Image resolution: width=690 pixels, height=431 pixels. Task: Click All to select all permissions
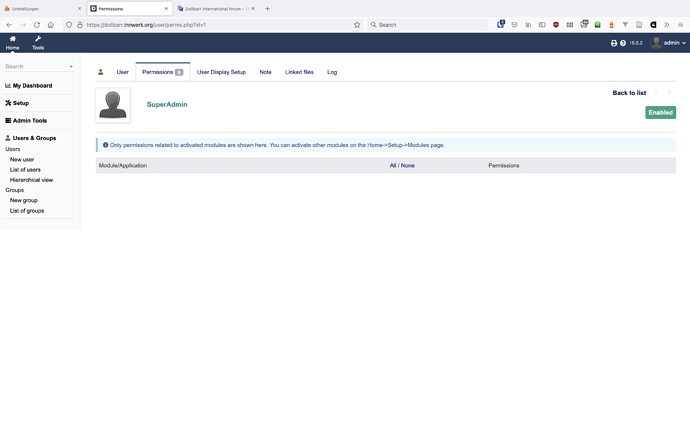coord(393,165)
